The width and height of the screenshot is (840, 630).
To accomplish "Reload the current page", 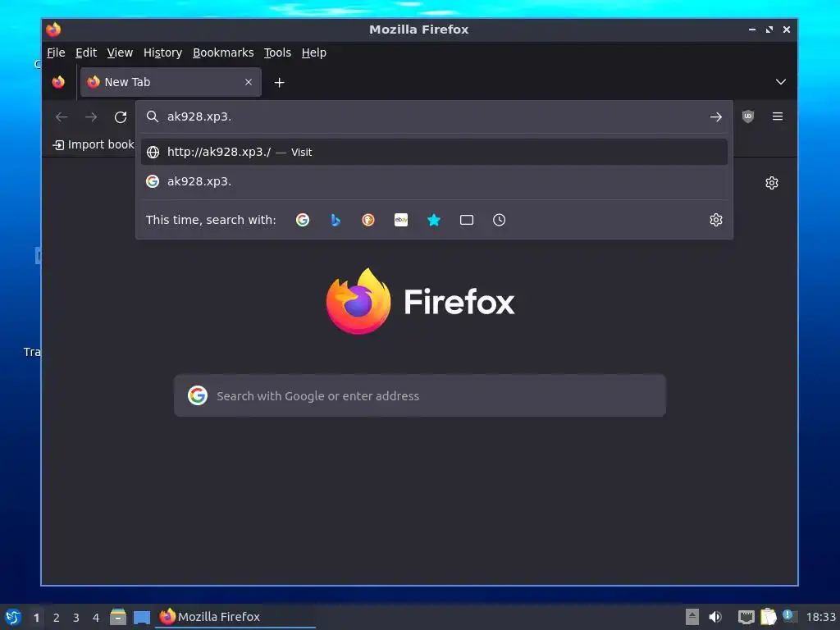I will click(x=121, y=116).
